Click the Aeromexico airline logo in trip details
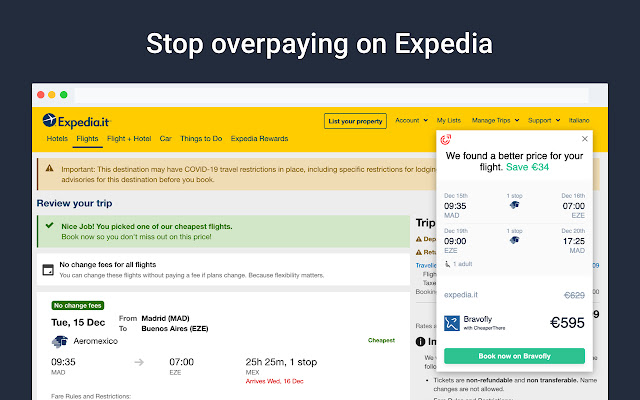 60,341
